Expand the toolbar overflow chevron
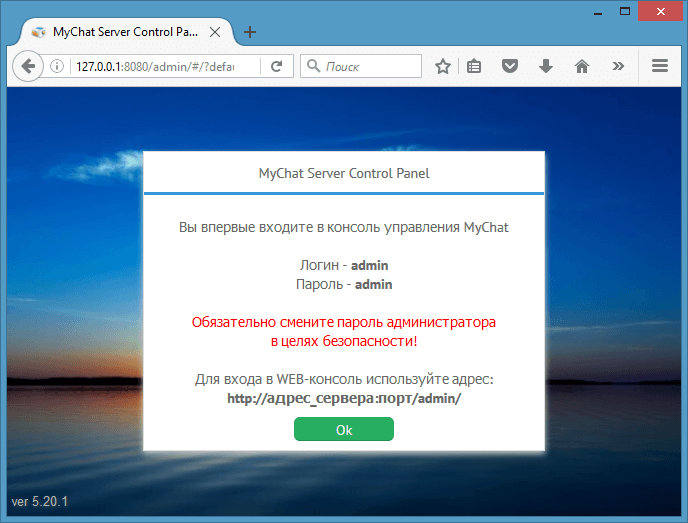 point(618,67)
